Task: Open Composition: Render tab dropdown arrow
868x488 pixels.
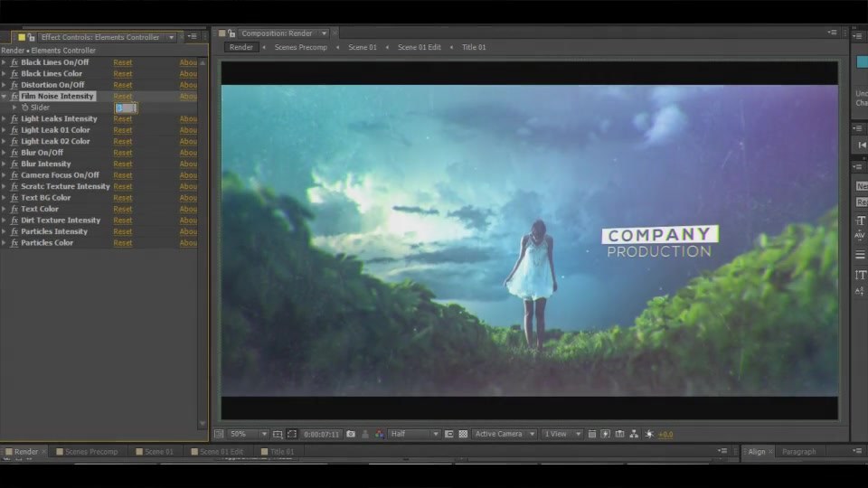Action: click(x=325, y=33)
